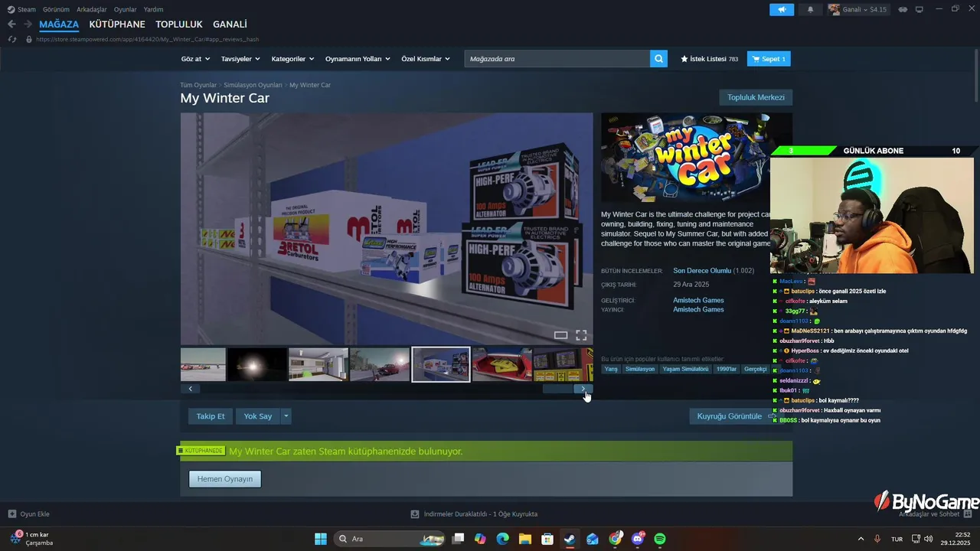The height and width of the screenshot is (551, 980).
Task: Click the Steam taskbar icon
Action: [570, 539]
